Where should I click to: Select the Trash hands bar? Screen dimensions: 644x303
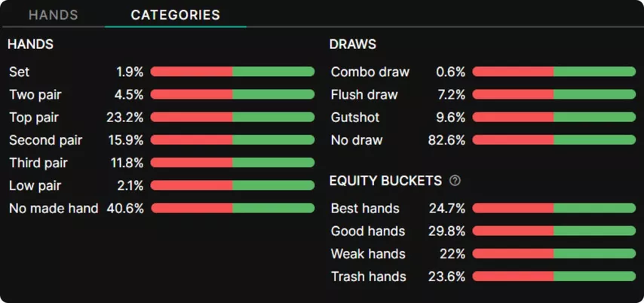pos(554,277)
